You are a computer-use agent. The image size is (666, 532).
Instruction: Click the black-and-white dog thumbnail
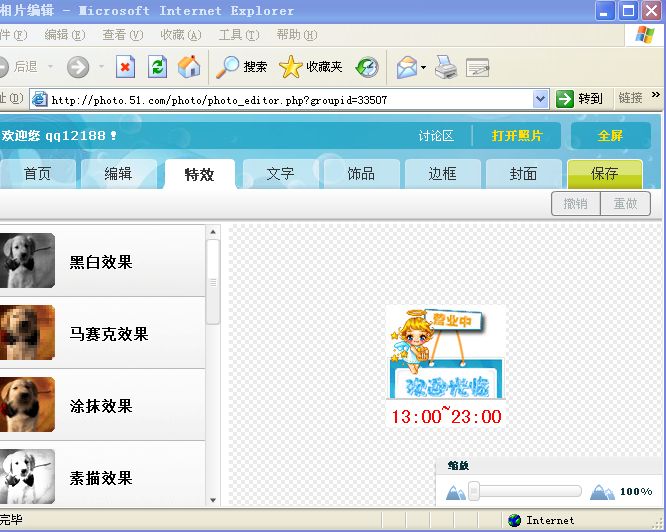27,261
